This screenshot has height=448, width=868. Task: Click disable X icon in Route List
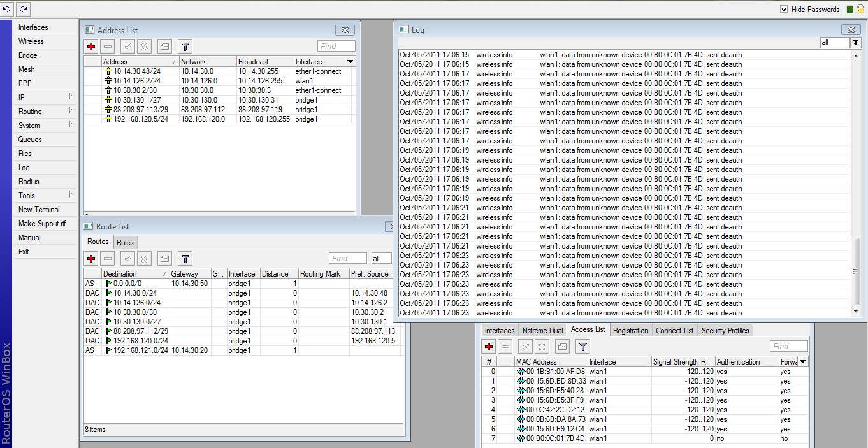[144, 258]
